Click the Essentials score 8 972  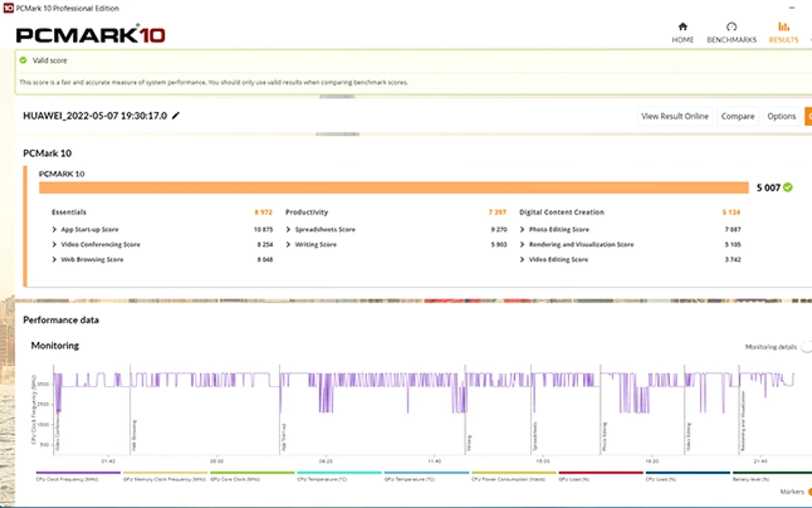point(263,212)
